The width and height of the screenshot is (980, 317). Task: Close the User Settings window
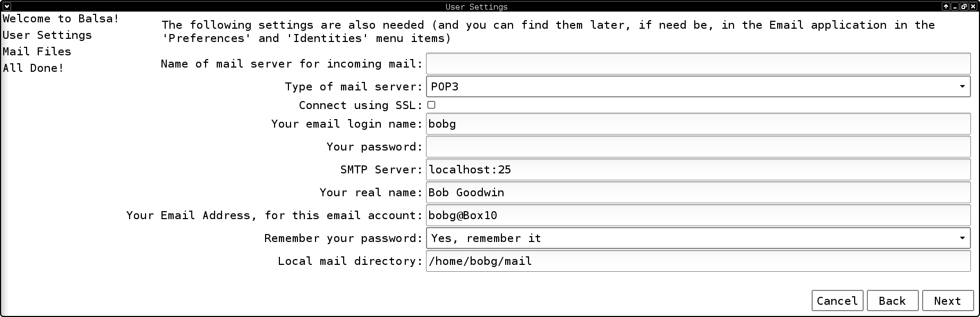(x=973, y=6)
